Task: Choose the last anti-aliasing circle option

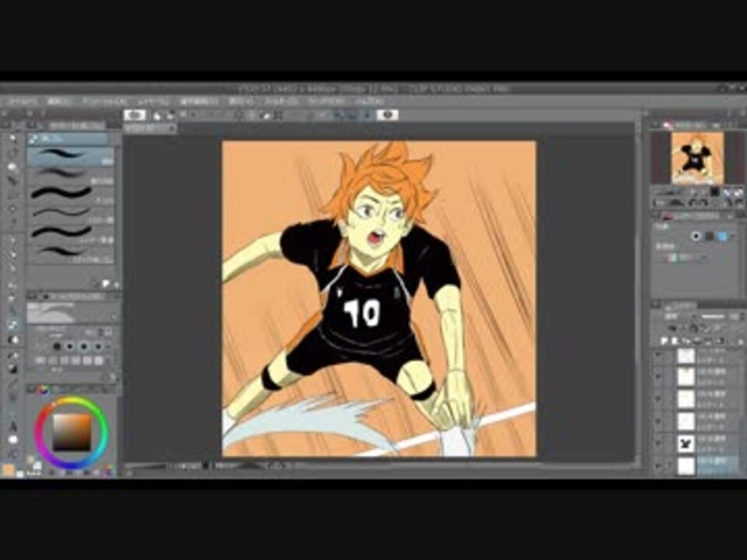Action: [98, 346]
